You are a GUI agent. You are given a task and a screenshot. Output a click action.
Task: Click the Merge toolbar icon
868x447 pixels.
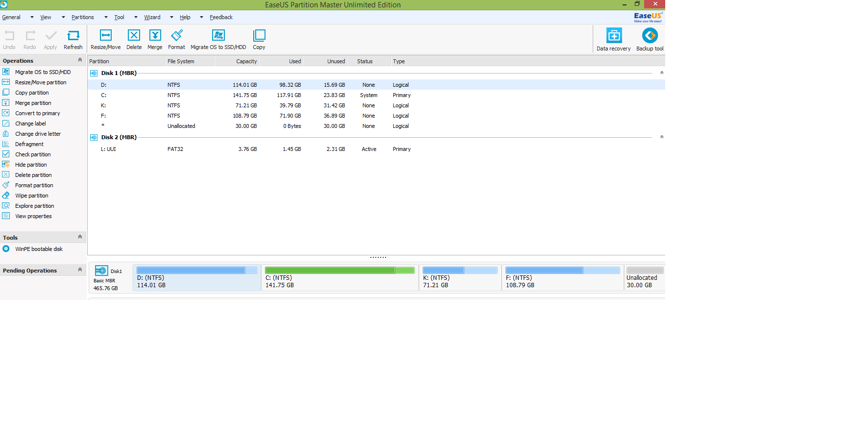(155, 35)
